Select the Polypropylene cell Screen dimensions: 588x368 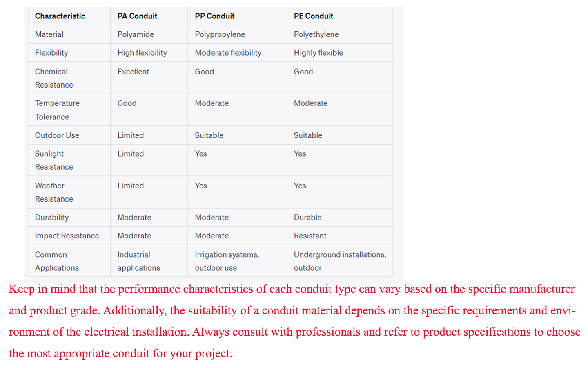(220, 35)
